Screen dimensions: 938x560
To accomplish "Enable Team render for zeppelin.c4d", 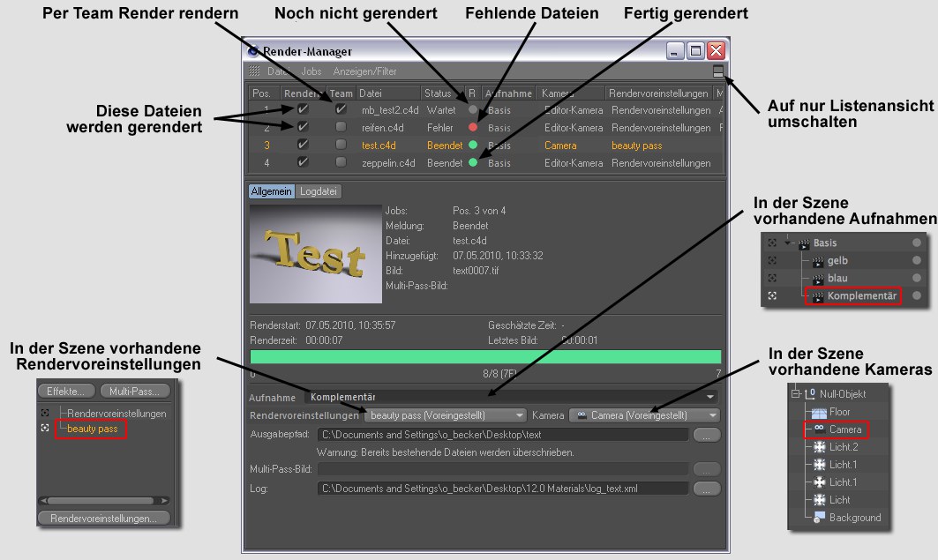I will point(341,163).
